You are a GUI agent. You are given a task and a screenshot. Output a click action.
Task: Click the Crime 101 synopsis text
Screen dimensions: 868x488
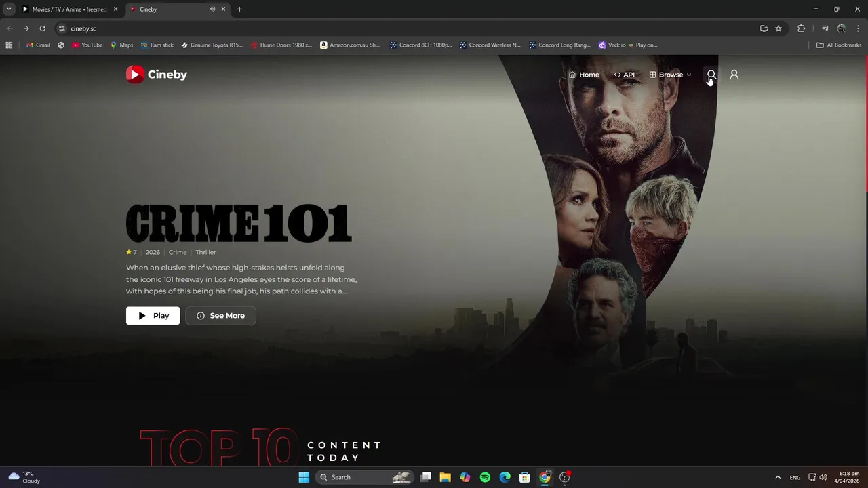[241, 279]
